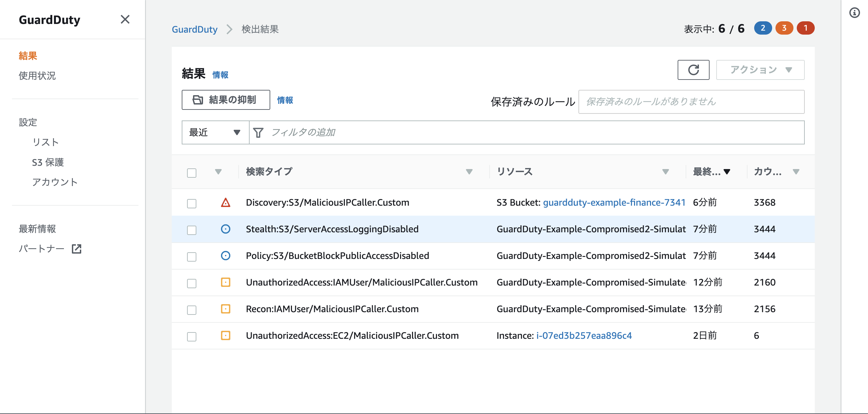
Task: Check the Discovery:S3/MaliciousIPCaller.Custom row checkbox
Action: click(192, 203)
